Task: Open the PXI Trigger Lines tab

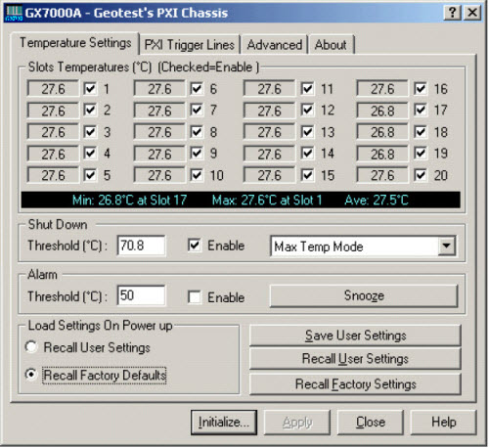Action: click(x=190, y=45)
